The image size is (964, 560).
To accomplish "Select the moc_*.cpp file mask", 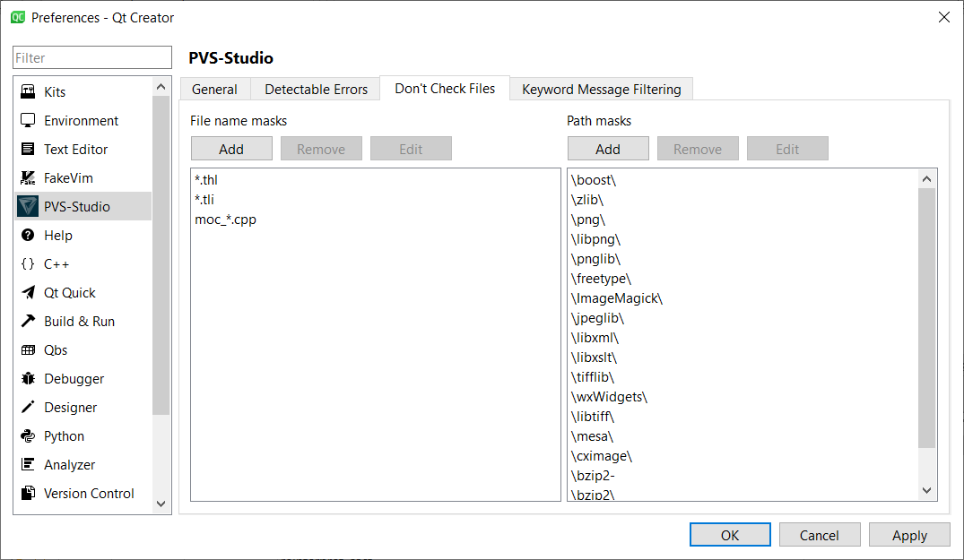I will click(x=225, y=220).
